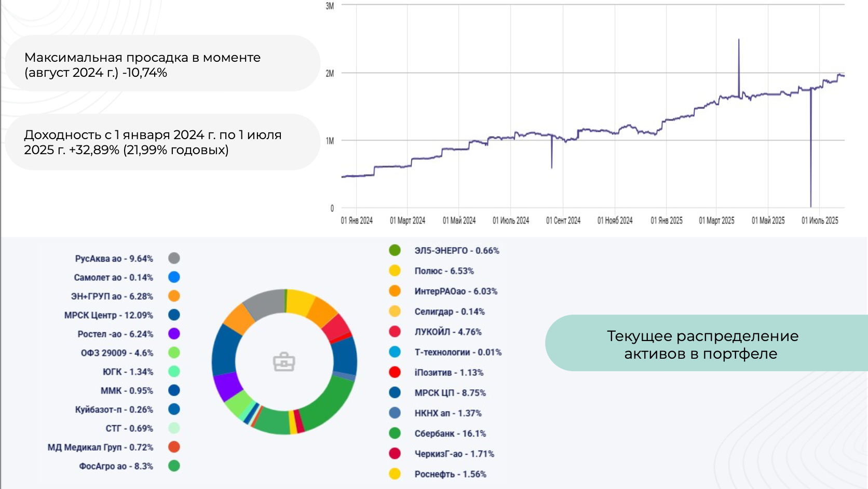This screenshot has width=868, height=489.
Task: Click the March 2025 upward spike on chart
Action: tap(739, 57)
